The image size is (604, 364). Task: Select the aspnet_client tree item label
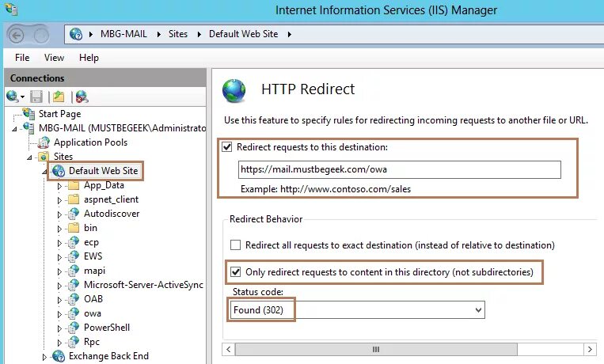click(x=111, y=199)
